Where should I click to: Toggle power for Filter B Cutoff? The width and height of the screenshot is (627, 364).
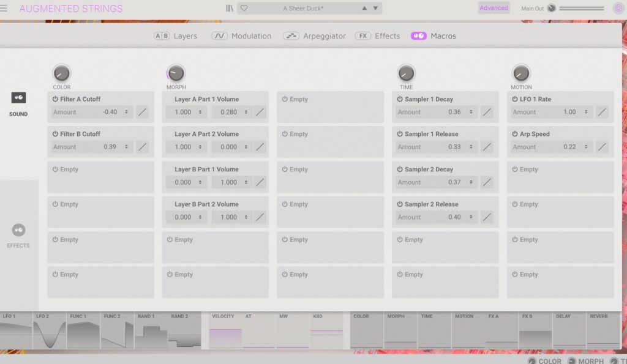(x=55, y=134)
